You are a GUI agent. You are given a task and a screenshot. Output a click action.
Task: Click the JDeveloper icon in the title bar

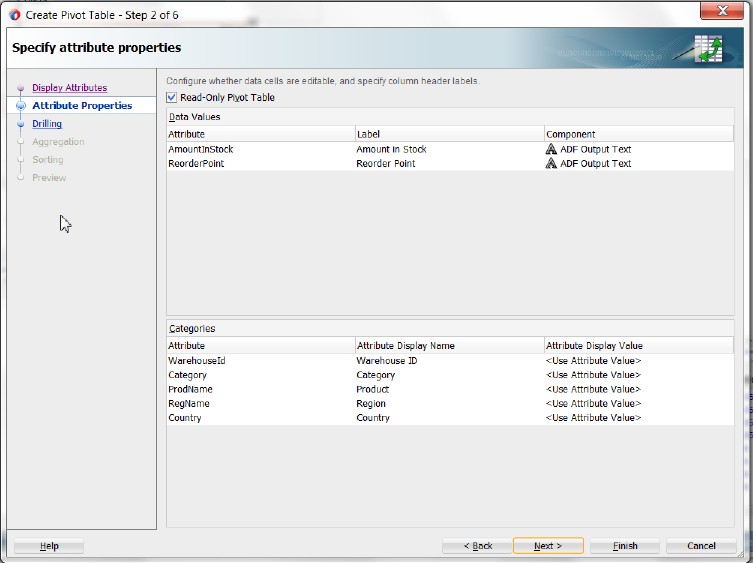(x=15, y=15)
